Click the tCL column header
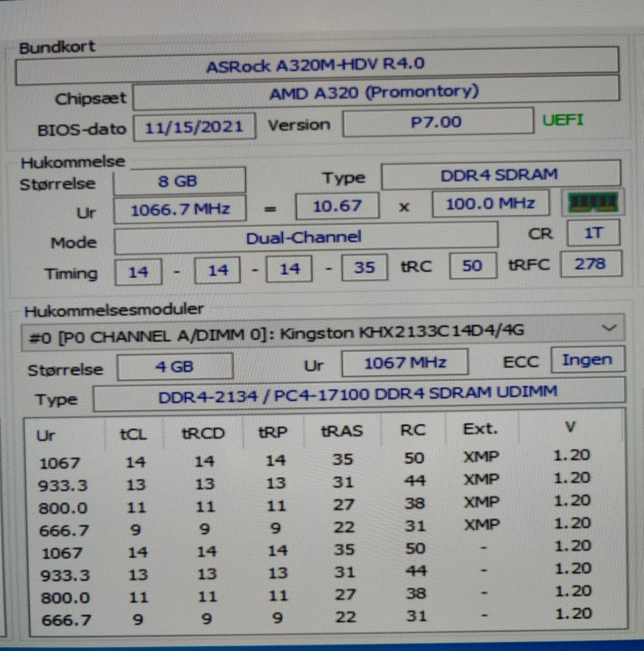Screen dimensions: 644x651 133,434
